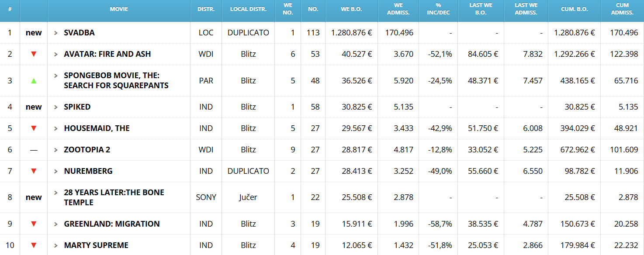
Task: Expand the SVADBA row details
Action: 56,33
